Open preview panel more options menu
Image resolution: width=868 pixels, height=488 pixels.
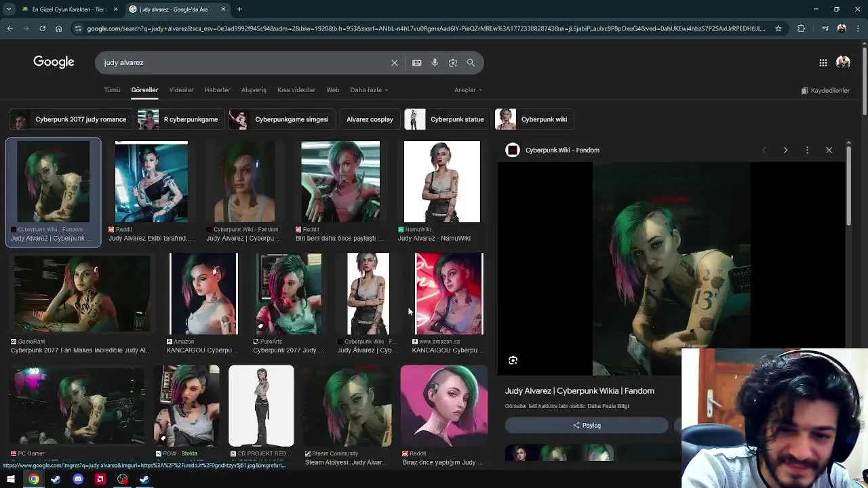[x=807, y=150]
